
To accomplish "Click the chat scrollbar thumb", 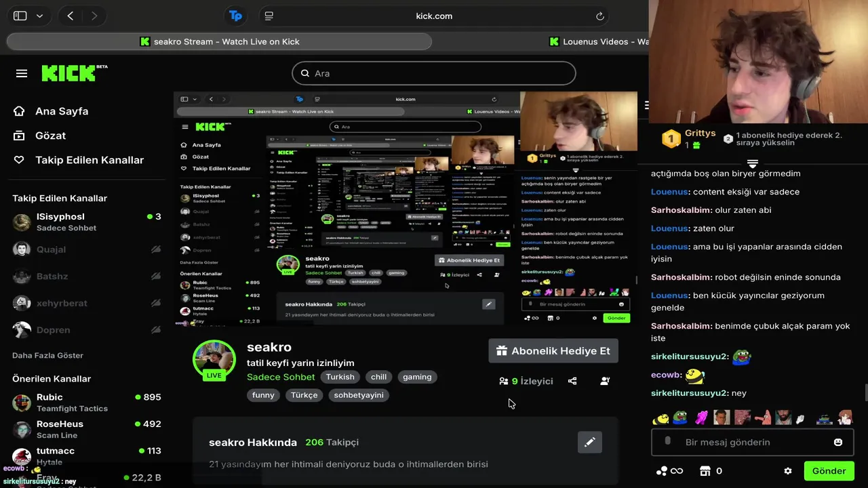I will [865, 392].
